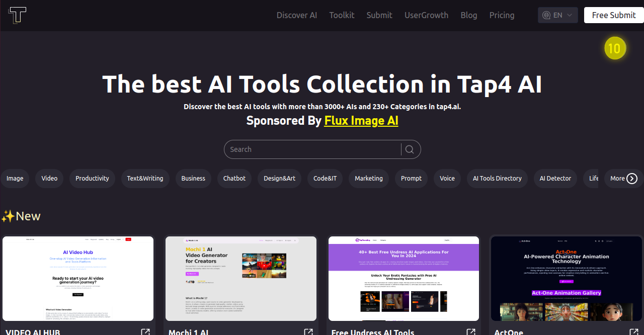Click the Mochi 1 AI title

(189, 332)
